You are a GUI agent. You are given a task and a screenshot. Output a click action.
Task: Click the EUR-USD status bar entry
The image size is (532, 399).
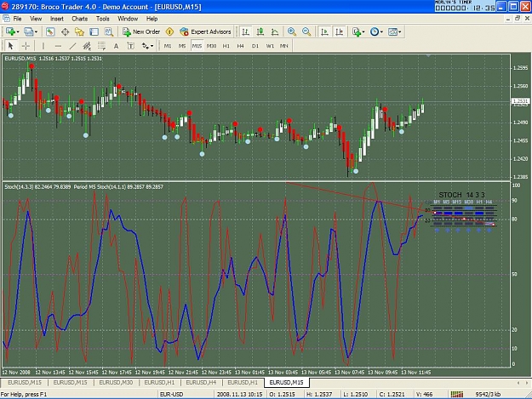point(171,394)
